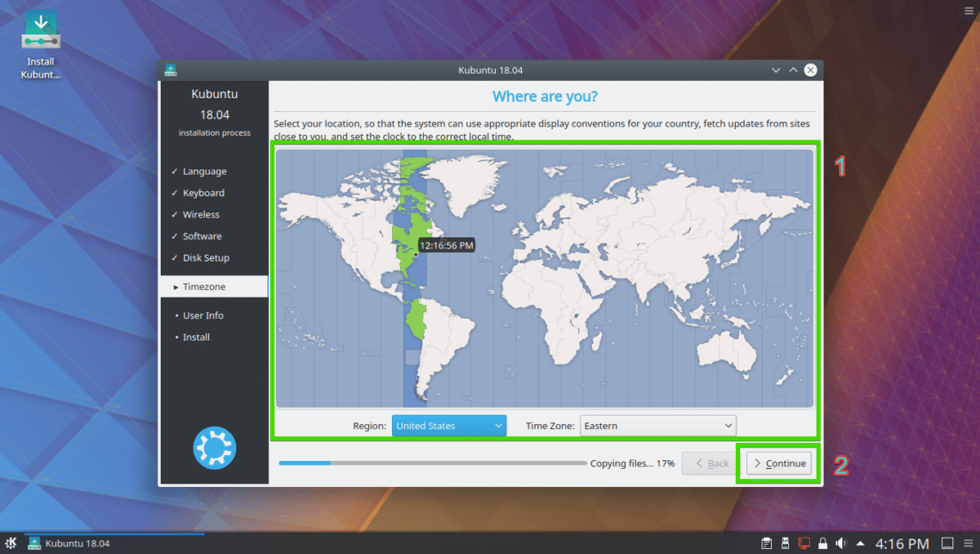Viewport: 980px width, 554px height.
Task: Click the Continue button
Action: pyautogui.click(x=779, y=464)
